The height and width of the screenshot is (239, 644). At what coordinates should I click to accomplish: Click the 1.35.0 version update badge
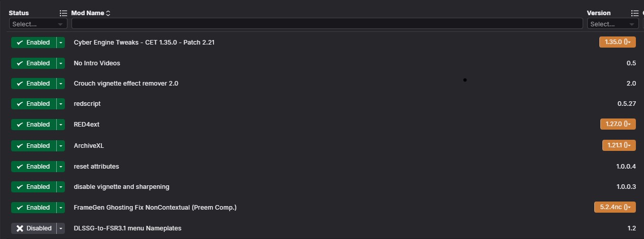click(617, 42)
